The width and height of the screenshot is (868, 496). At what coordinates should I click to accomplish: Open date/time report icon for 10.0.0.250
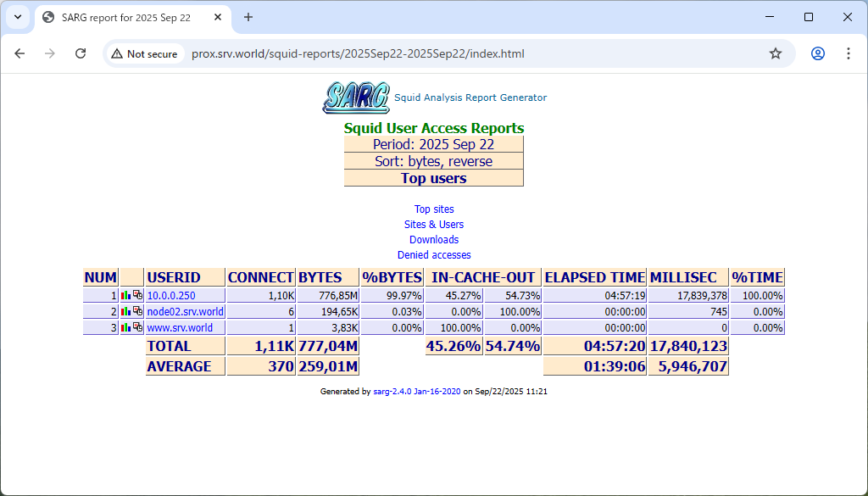pos(137,295)
